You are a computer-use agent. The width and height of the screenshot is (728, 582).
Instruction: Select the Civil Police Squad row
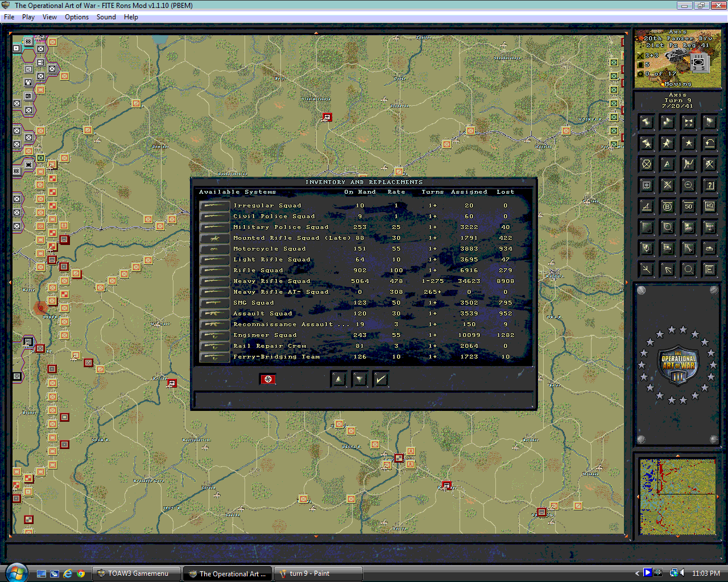(365, 217)
